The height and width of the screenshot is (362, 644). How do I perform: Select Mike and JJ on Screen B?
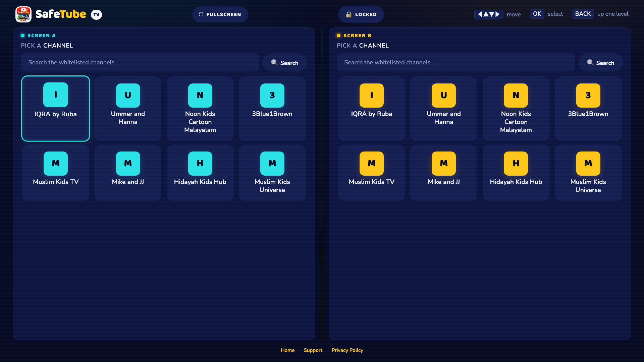[x=444, y=173]
